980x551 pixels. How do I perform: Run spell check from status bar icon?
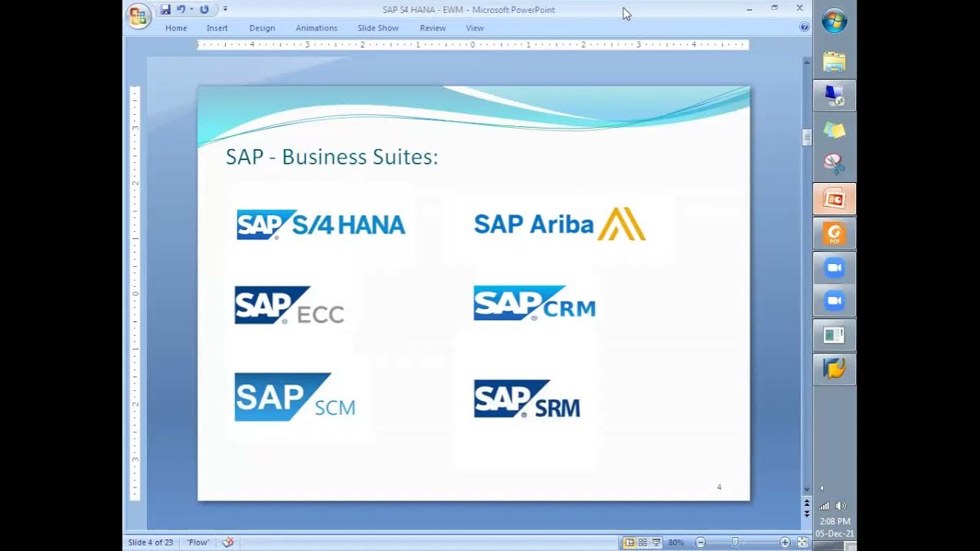[x=227, y=543]
